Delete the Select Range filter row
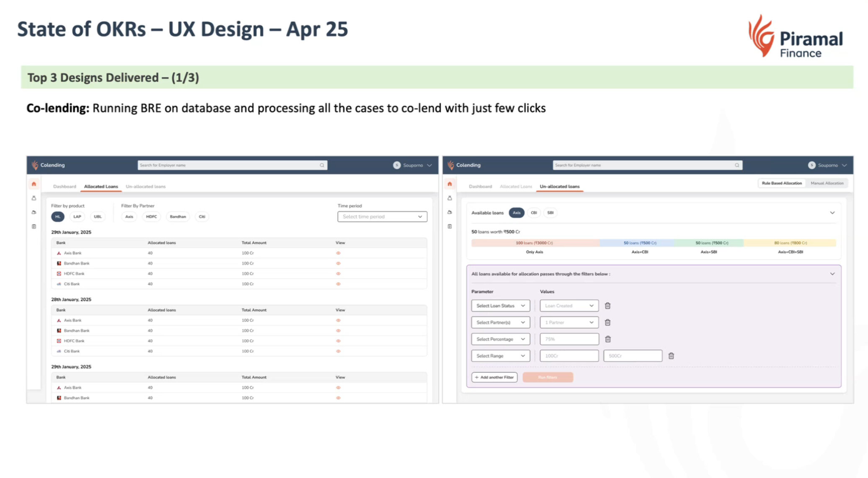Screen dimensions: 868x478 click(x=671, y=356)
